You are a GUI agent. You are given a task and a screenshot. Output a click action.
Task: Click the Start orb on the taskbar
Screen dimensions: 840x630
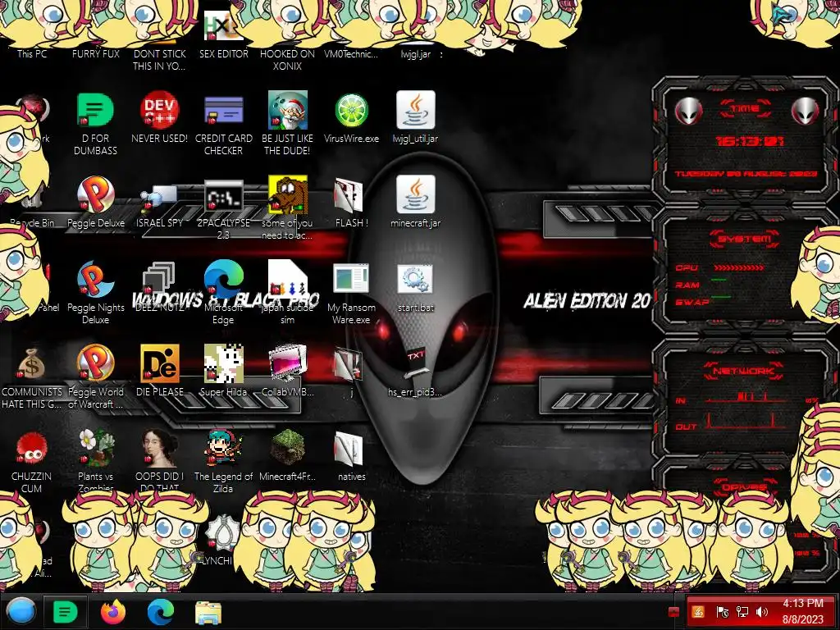pyautogui.click(x=21, y=612)
